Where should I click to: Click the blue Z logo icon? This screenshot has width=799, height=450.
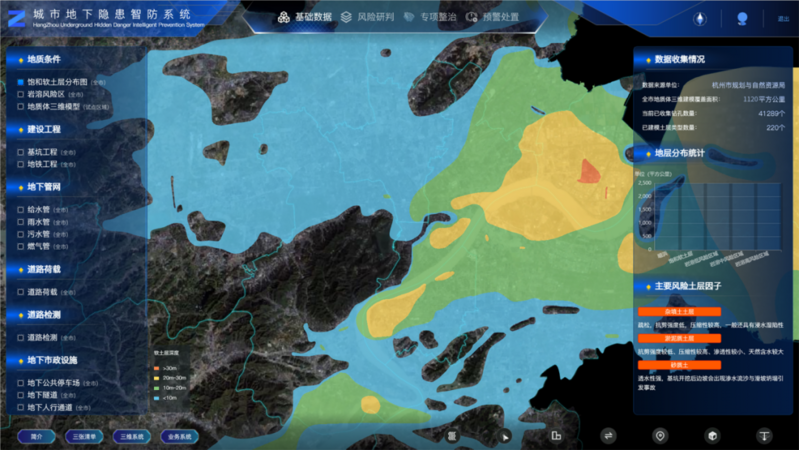coord(16,17)
